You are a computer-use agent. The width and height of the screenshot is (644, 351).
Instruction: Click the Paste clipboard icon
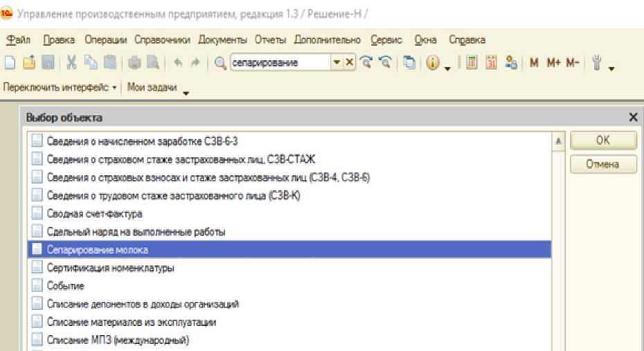pyautogui.click(x=110, y=63)
